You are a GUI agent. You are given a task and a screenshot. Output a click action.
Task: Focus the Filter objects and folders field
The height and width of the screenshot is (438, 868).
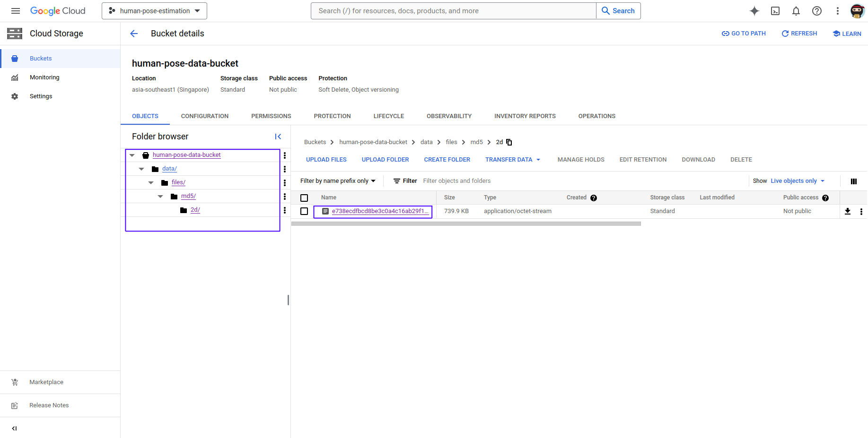pyautogui.click(x=584, y=181)
